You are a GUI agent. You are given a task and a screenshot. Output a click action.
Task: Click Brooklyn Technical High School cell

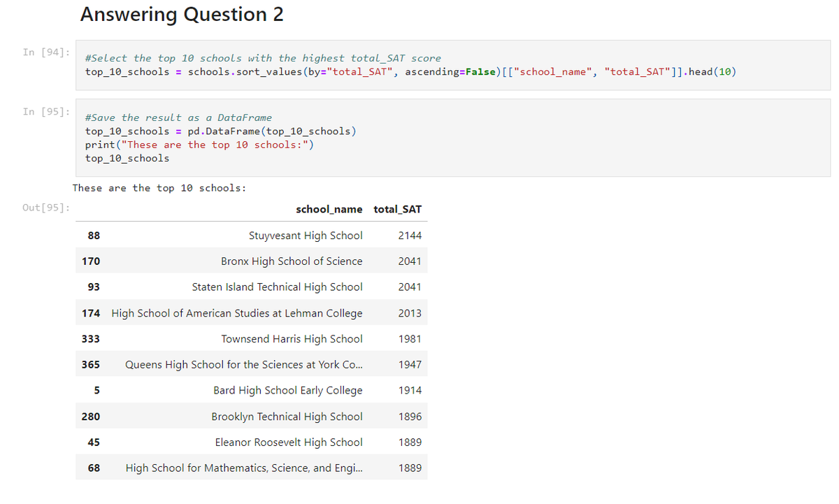287,417
